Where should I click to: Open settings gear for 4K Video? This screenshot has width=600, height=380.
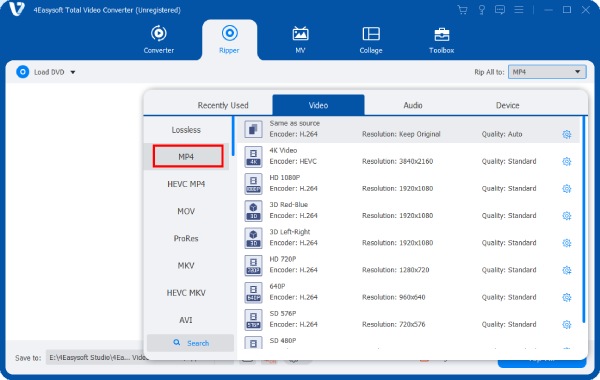567,161
